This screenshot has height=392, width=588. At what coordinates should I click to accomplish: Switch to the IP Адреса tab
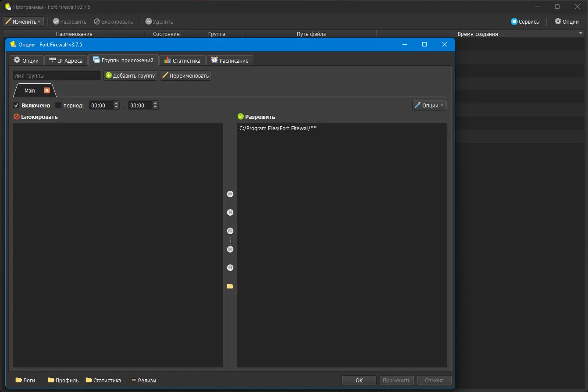66,61
